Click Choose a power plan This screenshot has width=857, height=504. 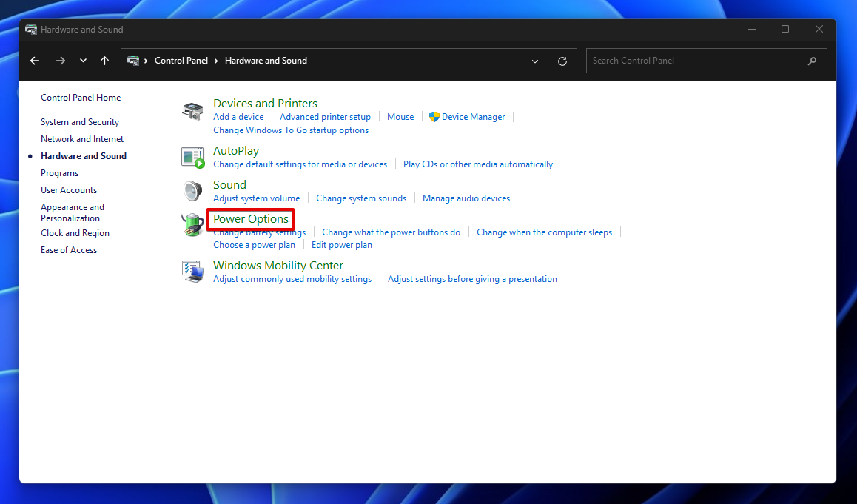[254, 245]
